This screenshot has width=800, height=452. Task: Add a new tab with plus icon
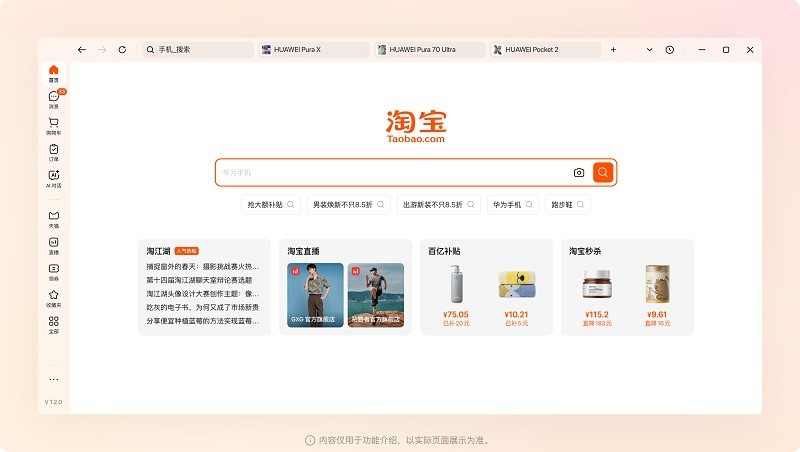613,49
